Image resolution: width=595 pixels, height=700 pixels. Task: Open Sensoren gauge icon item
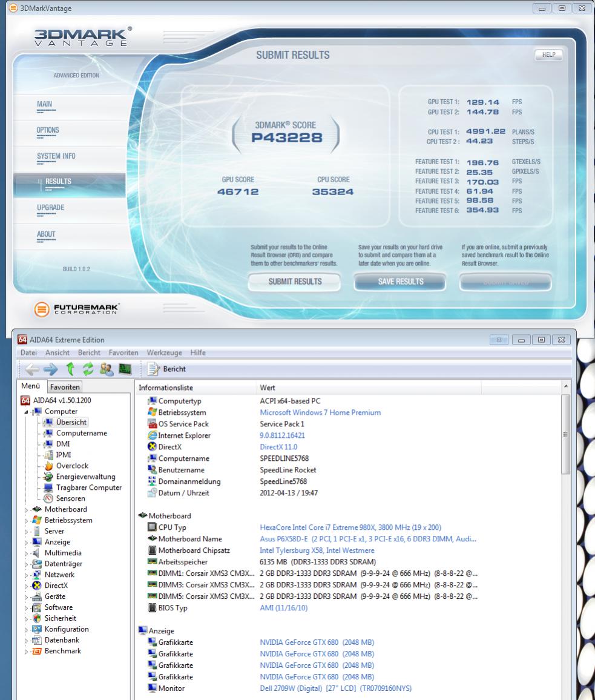tap(48, 499)
